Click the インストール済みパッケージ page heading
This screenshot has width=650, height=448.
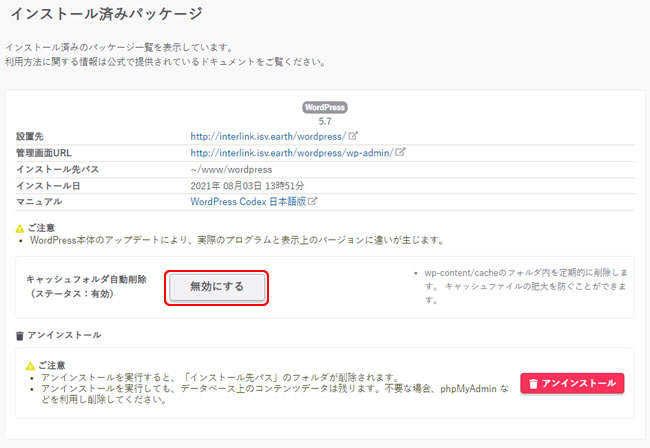pos(106,14)
